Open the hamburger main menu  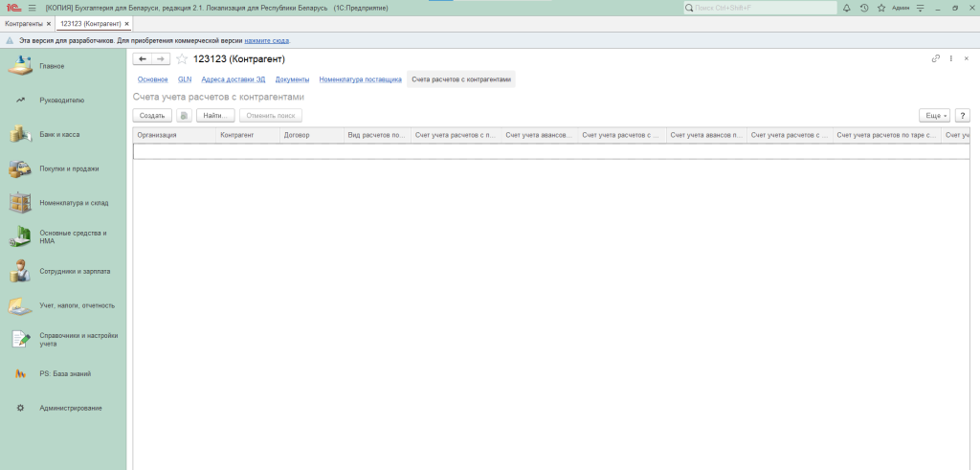point(32,8)
